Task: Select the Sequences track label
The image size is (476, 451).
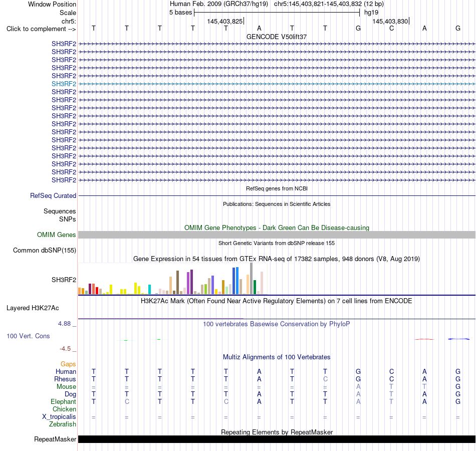Action: 60,211
